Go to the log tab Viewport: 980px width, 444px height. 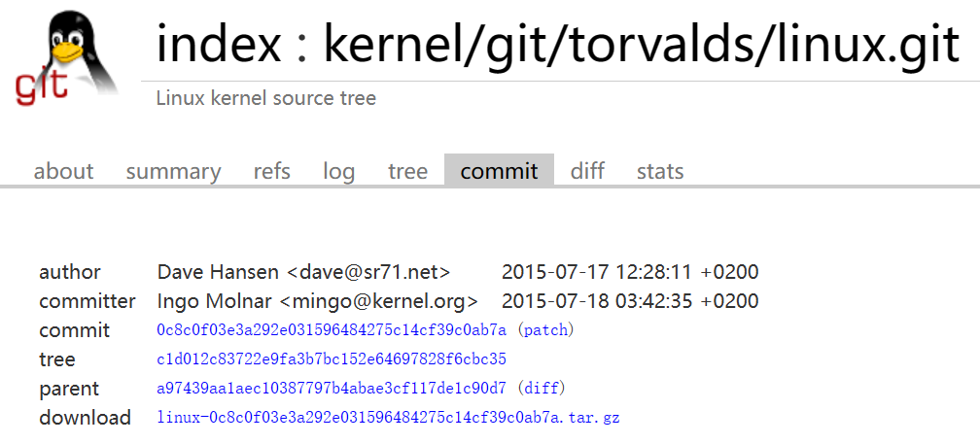click(339, 171)
